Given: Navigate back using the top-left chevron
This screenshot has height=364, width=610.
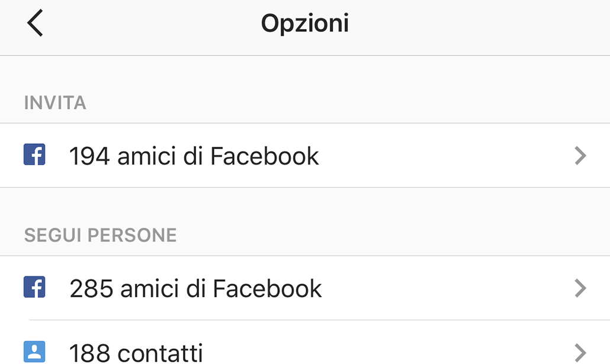Looking at the screenshot, I should 34,23.
